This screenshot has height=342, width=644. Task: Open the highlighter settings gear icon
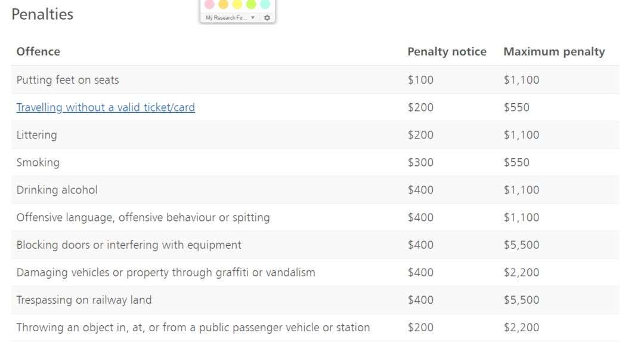click(267, 18)
